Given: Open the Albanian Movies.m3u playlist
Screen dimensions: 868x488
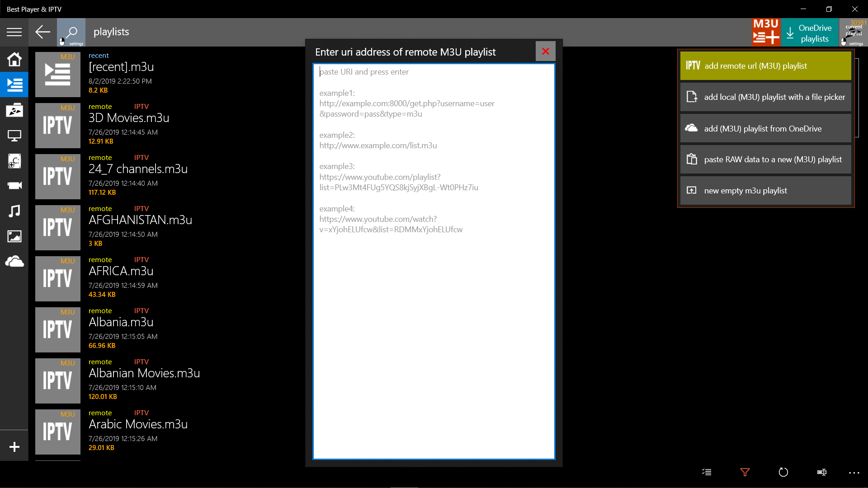Looking at the screenshot, I should pyautogui.click(x=144, y=373).
